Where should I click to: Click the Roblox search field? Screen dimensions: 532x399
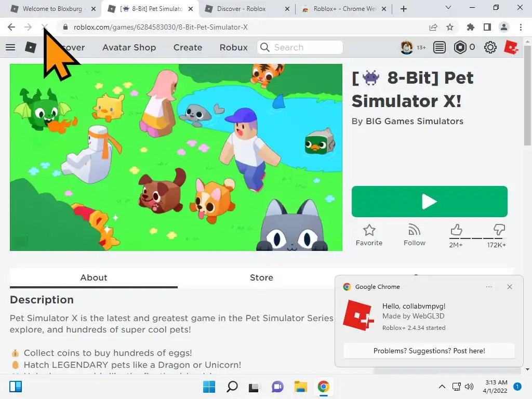click(x=300, y=47)
